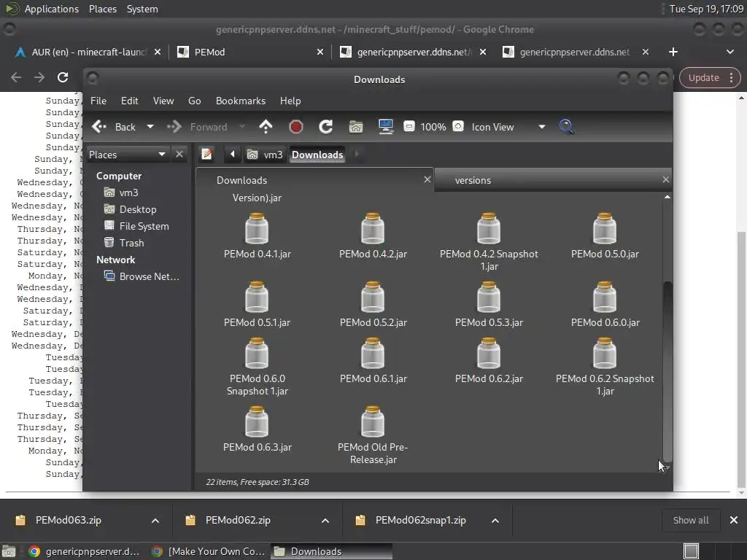747x560 pixels.
Task: Open the Computer toolbar icon
Action: pos(385,127)
